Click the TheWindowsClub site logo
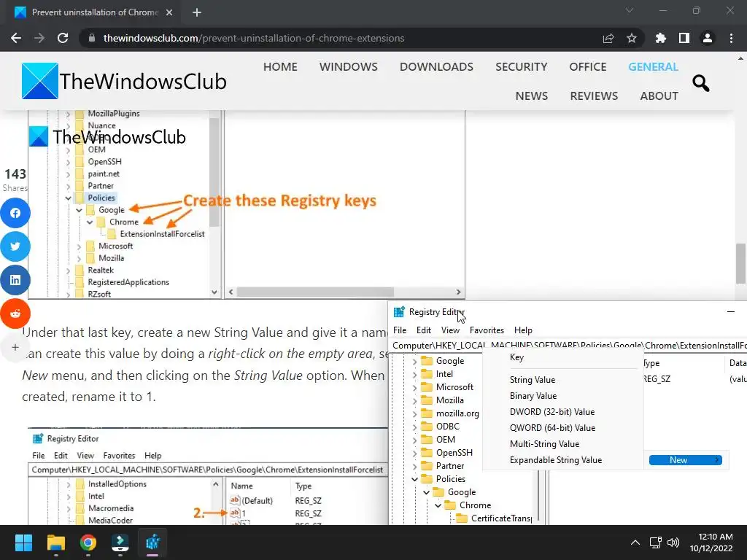This screenshot has width=747, height=560. tap(124, 81)
